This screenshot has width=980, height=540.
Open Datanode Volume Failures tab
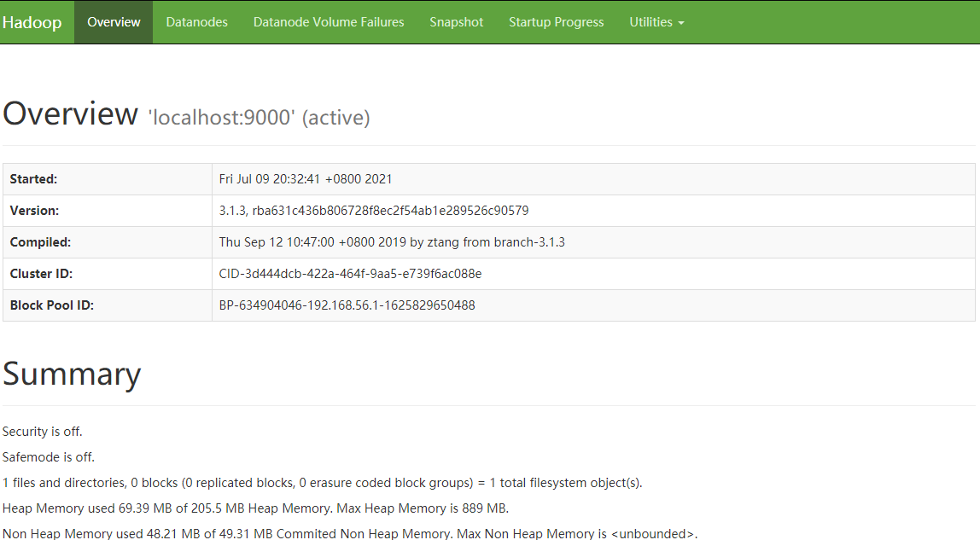tap(329, 22)
